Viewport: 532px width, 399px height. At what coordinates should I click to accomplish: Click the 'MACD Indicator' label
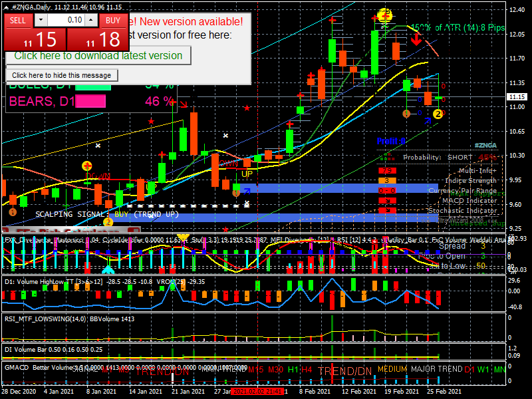click(469, 201)
